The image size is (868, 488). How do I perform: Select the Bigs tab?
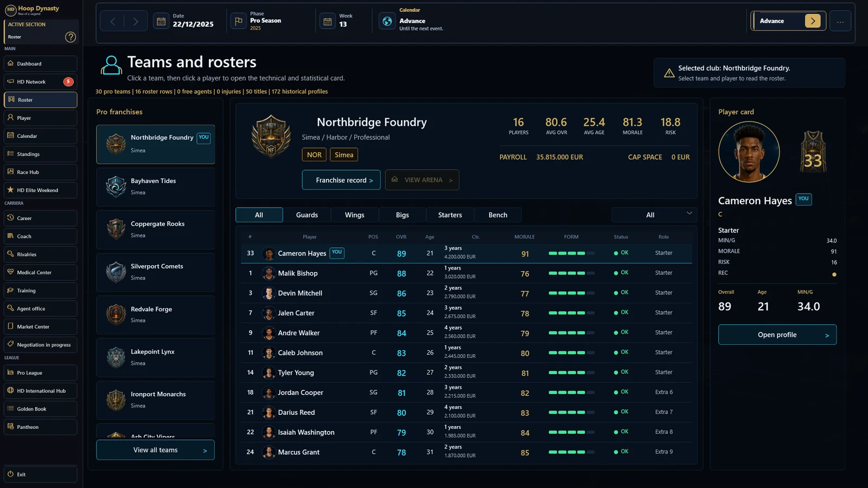click(403, 215)
